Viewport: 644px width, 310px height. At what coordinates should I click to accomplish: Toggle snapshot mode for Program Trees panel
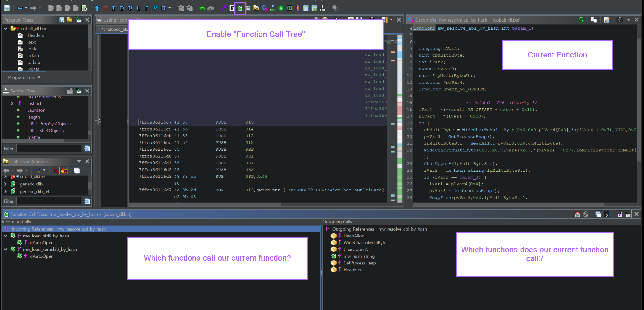(78, 20)
